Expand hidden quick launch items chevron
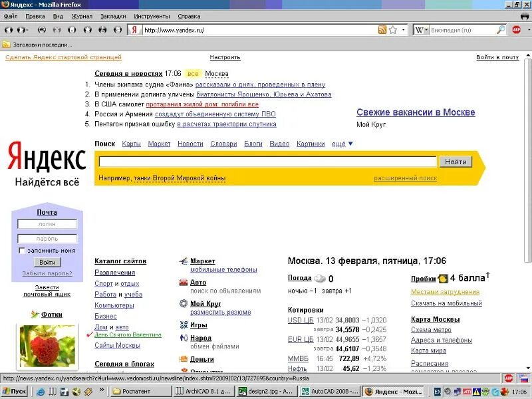This screenshot has height=399, width=532. coord(102,390)
